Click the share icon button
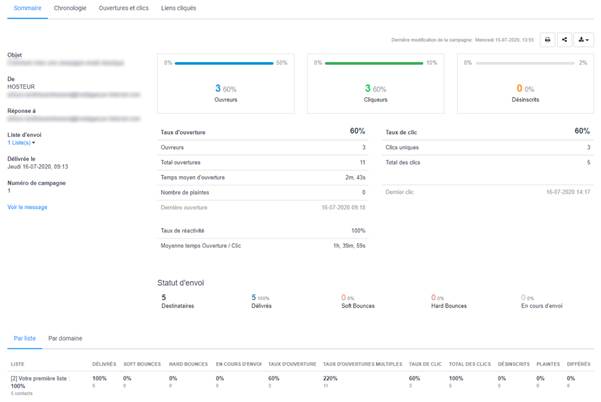Screen dimensions: 601x402 565,40
